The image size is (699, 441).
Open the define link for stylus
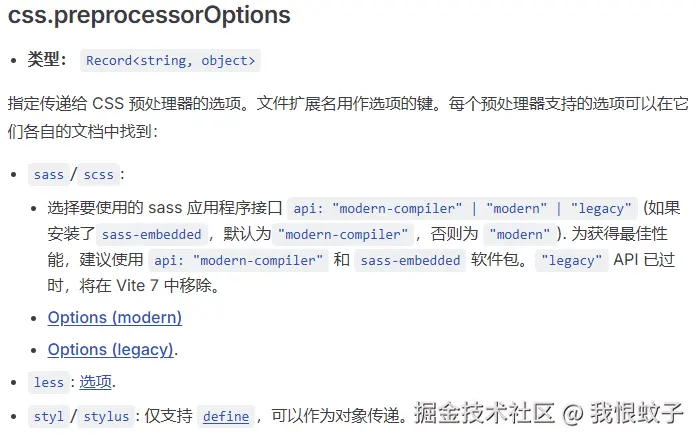click(x=226, y=416)
